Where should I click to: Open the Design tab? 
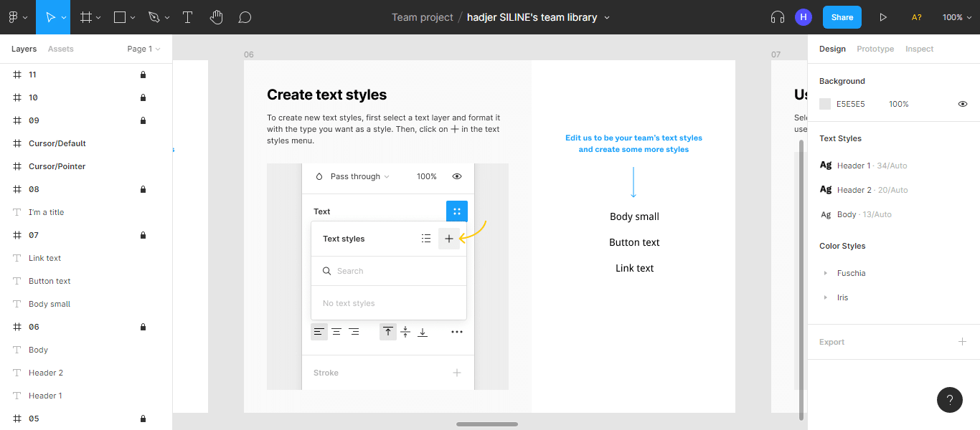(x=832, y=49)
